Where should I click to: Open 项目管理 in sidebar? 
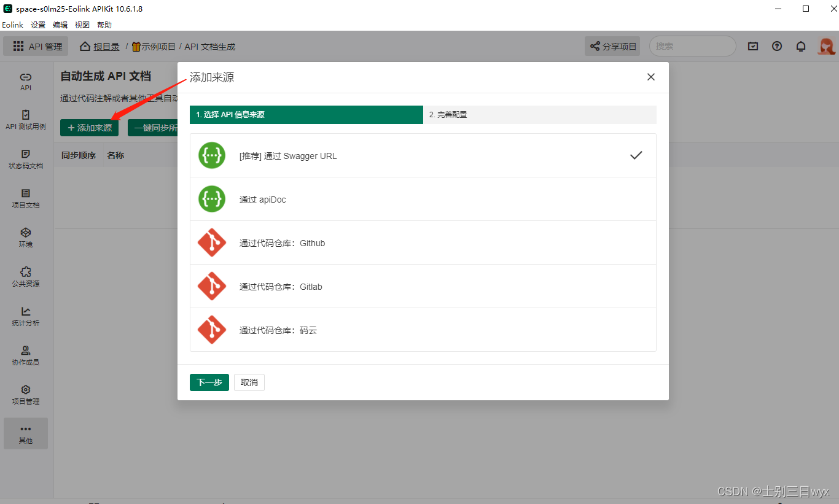pyautogui.click(x=26, y=395)
